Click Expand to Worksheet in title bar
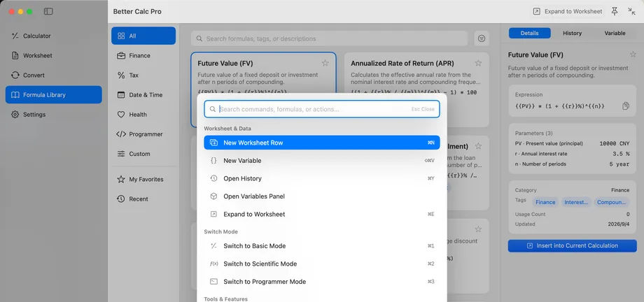Image resolution: width=644 pixels, height=302 pixels. [x=567, y=11]
